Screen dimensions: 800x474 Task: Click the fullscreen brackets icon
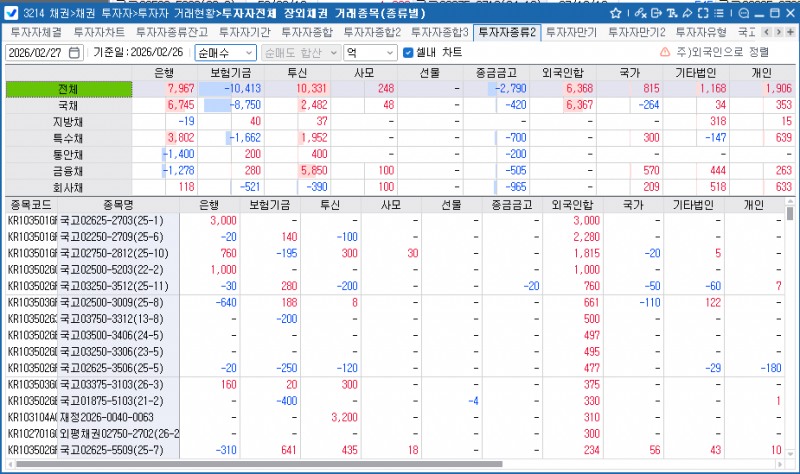point(703,13)
